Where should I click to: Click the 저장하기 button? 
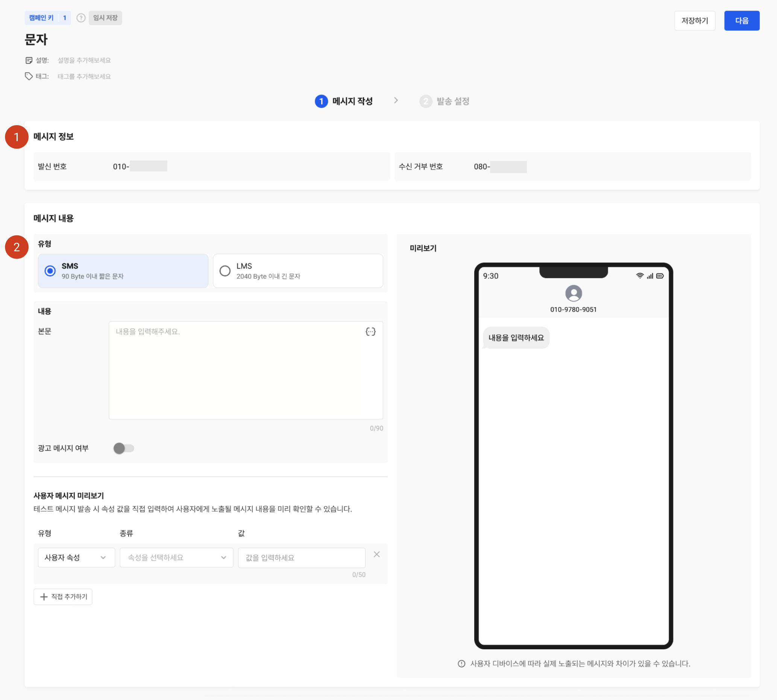(x=694, y=21)
